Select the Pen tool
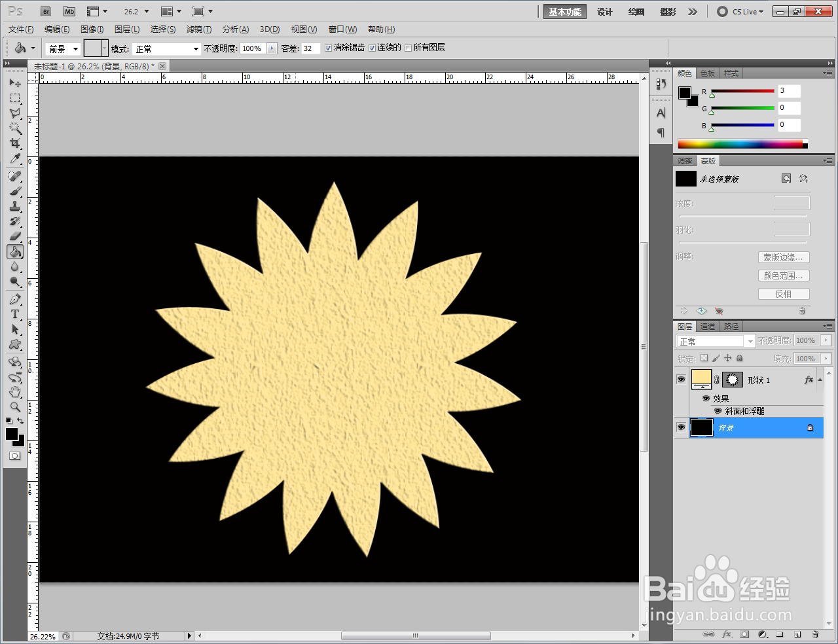Viewport: 838px width, 644px height. (15, 300)
